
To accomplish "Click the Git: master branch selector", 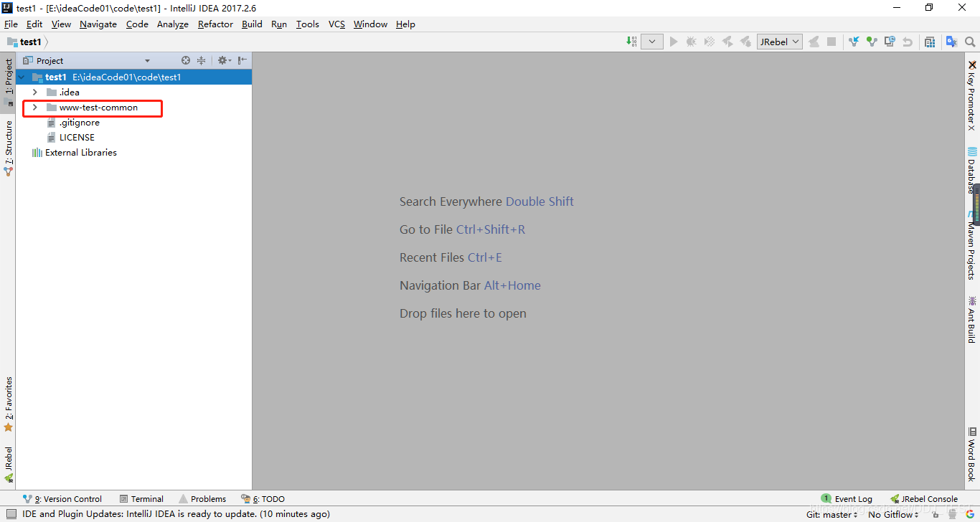I will coord(831,514).
